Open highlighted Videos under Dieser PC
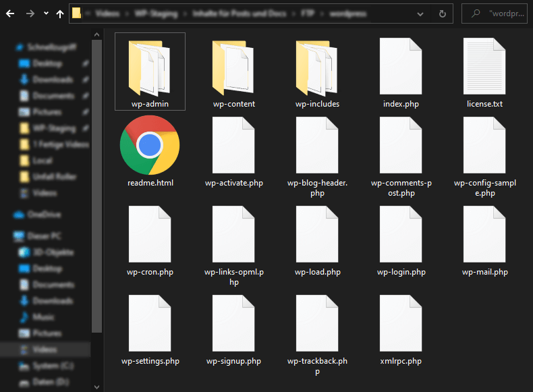 [45, 349]
